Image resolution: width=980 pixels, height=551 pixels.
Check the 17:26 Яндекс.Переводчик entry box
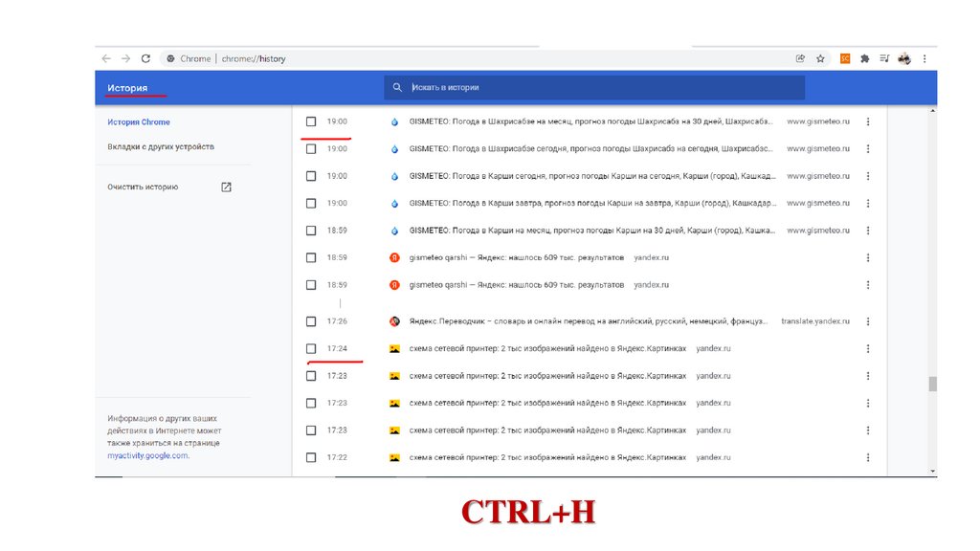[311, 321]
